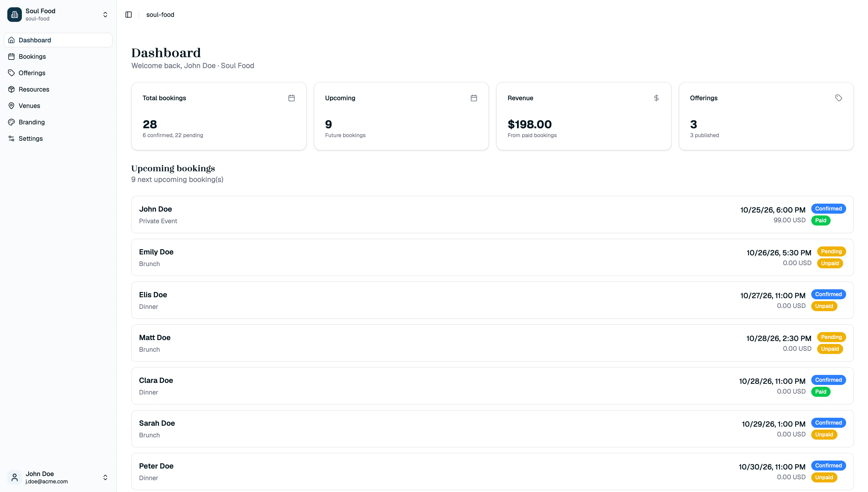Expand the Soul Food organization switcher

[105, 15]
